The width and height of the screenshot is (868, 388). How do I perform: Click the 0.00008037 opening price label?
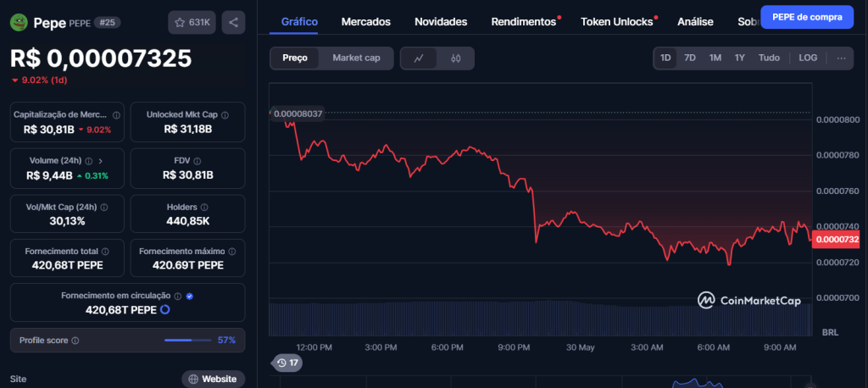[298, 114]
